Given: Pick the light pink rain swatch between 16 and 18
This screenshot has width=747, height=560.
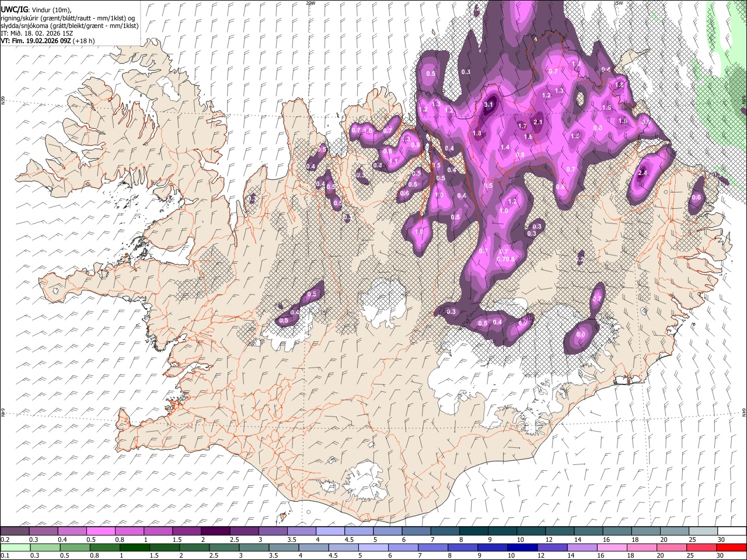Looking at the screenshot, I should (611, 547).
